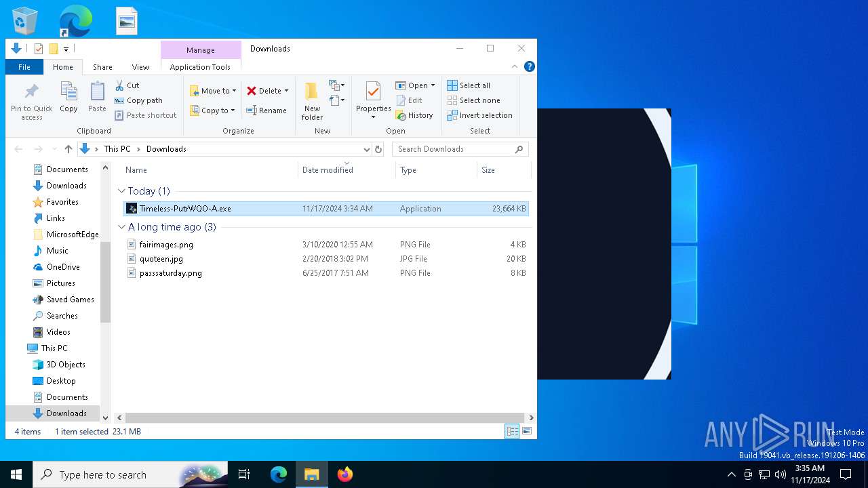Click Select none
The width and height of the screenshot is (868, 488).
click(x=473, y=100)
